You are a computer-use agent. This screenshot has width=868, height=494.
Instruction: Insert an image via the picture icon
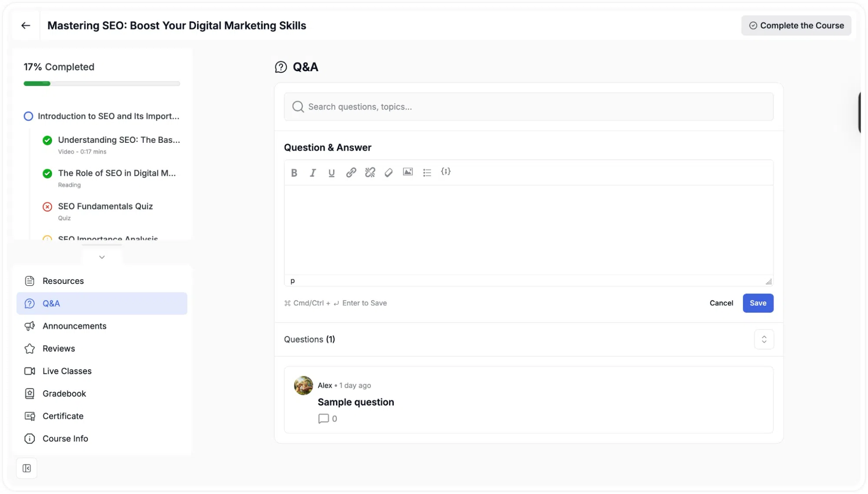pyautogui.click(x=408, y=172)
